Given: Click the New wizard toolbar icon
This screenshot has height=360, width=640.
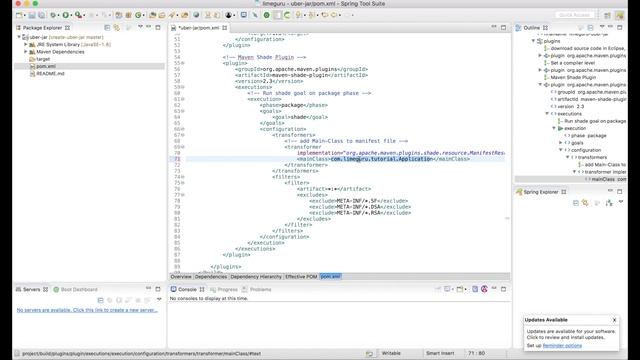Looking at the screenshot, I should pyautogui.click(x=19, y=15).
